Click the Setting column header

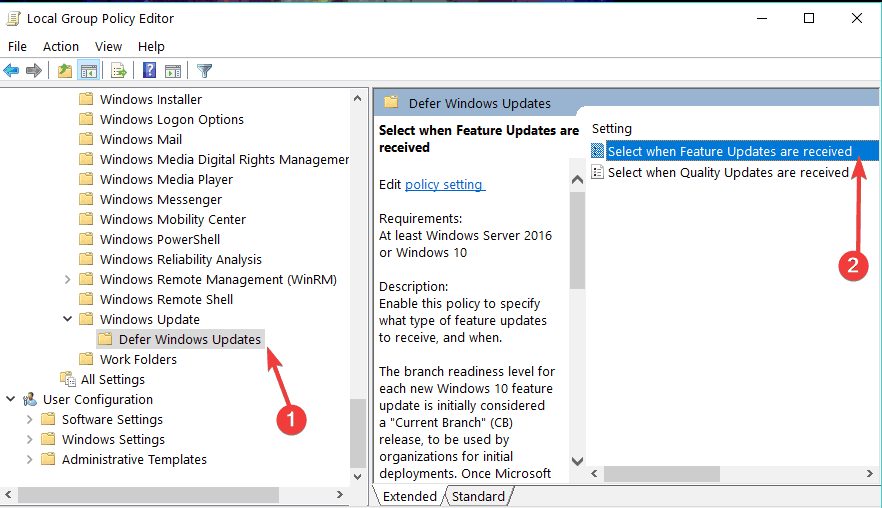coord(611,129)
